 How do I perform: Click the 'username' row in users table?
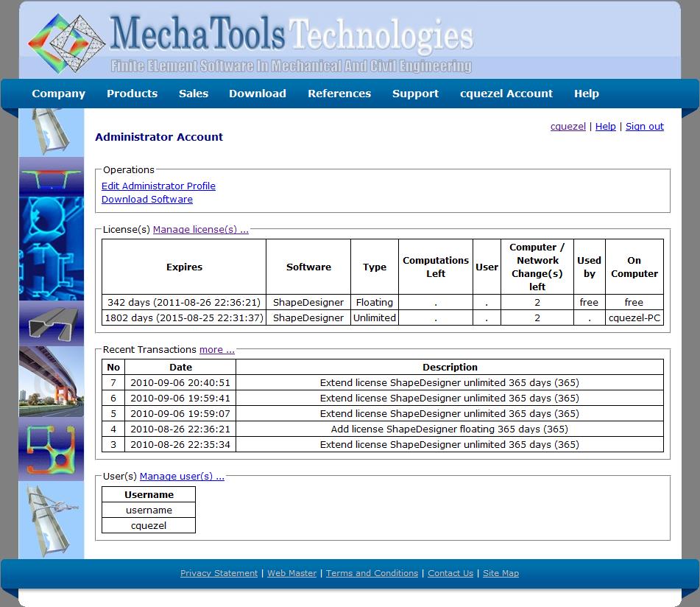coord(149,510)
